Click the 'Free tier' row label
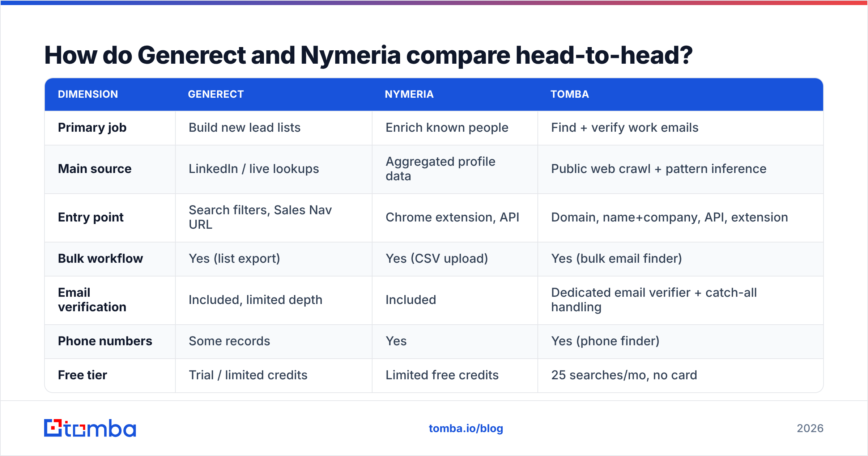The height and width of the screenshot is (456, 868). [x=82, y=375]
